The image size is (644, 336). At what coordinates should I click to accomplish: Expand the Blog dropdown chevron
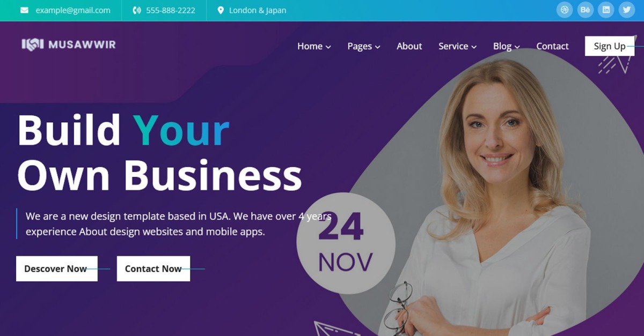click(x=517, y=47)
